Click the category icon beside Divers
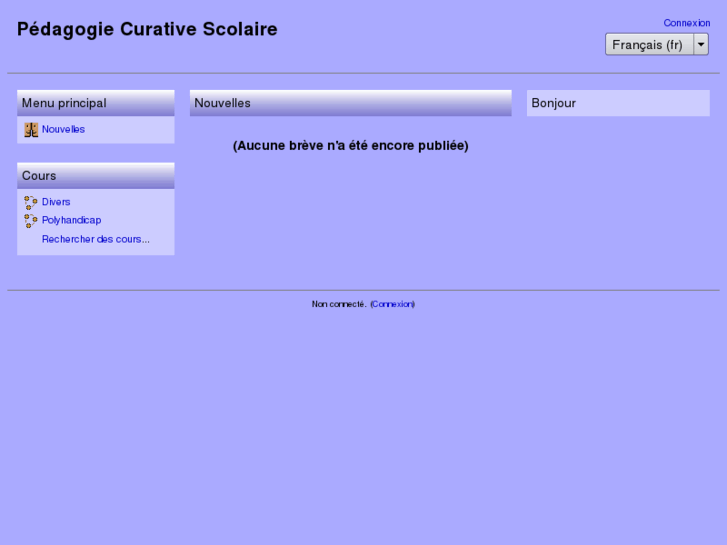 pos(31,202)
